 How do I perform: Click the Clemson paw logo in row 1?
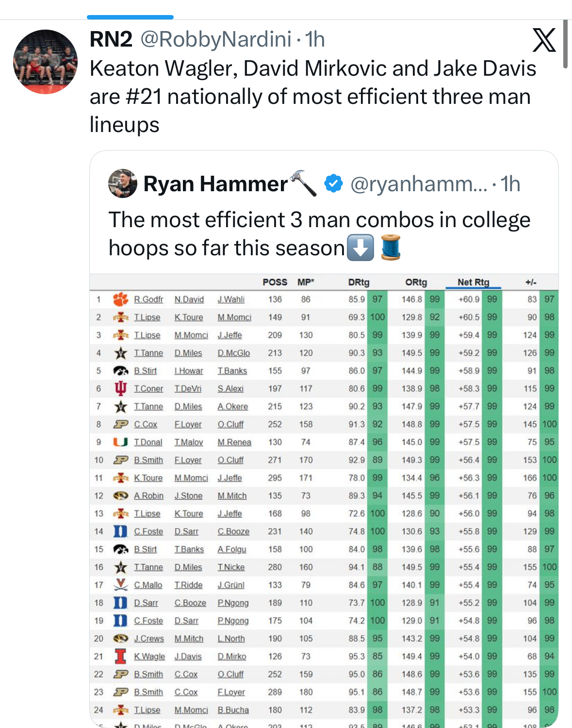(120, 299)
